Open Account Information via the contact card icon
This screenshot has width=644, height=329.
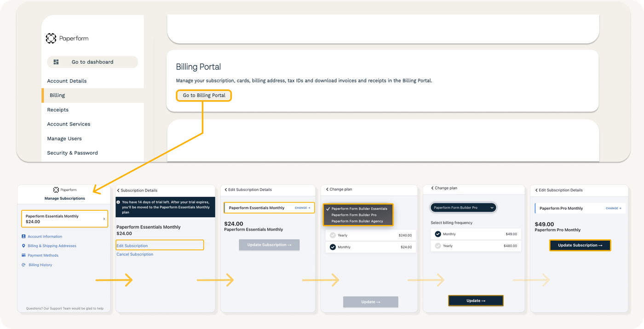click(x=23, y=236)
